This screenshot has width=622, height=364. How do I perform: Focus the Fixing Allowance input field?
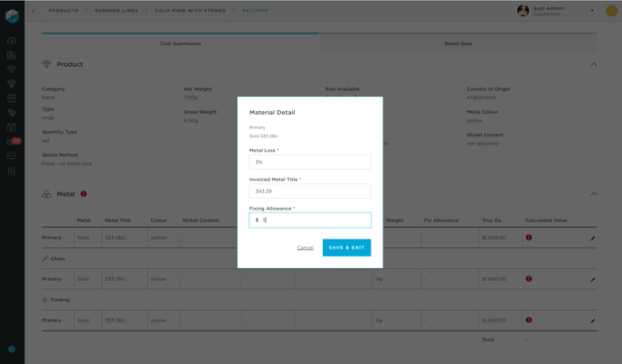[x=310, y=220]
